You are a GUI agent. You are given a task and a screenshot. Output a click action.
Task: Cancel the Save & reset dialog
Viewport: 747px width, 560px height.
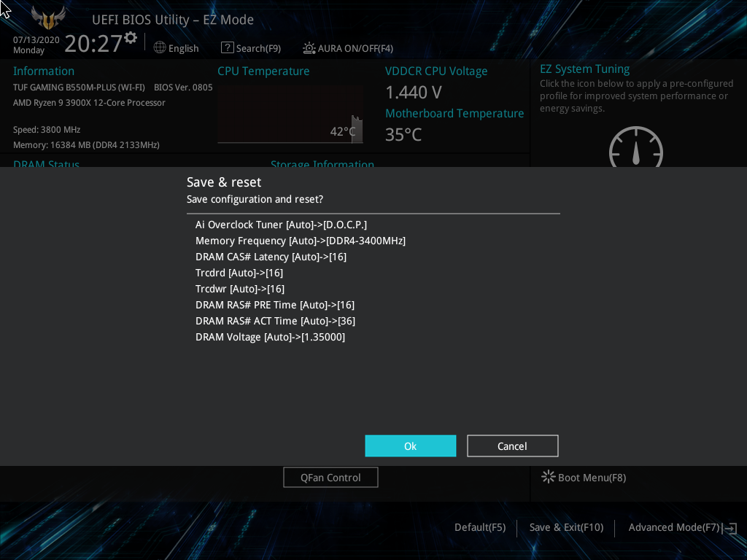pyautogui.click(x=512, y=446)
